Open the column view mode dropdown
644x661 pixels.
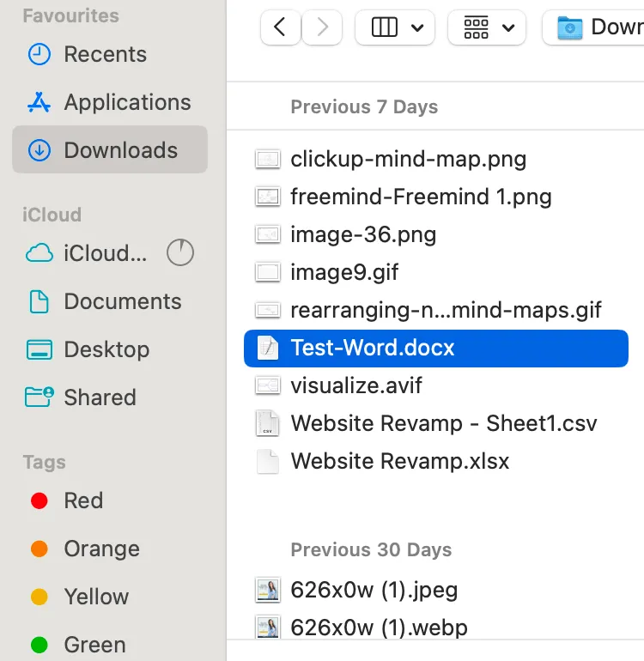pyautogui.click(x=396, y=27)
